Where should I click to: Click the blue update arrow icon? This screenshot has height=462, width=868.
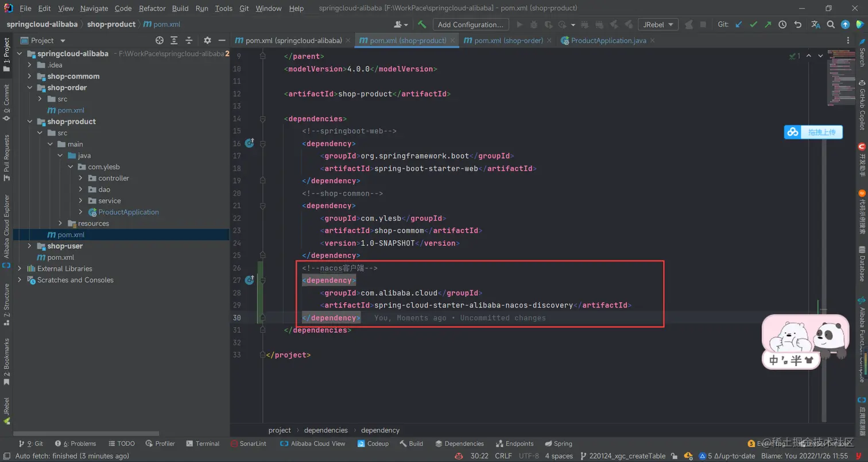(x=845, y=25)
